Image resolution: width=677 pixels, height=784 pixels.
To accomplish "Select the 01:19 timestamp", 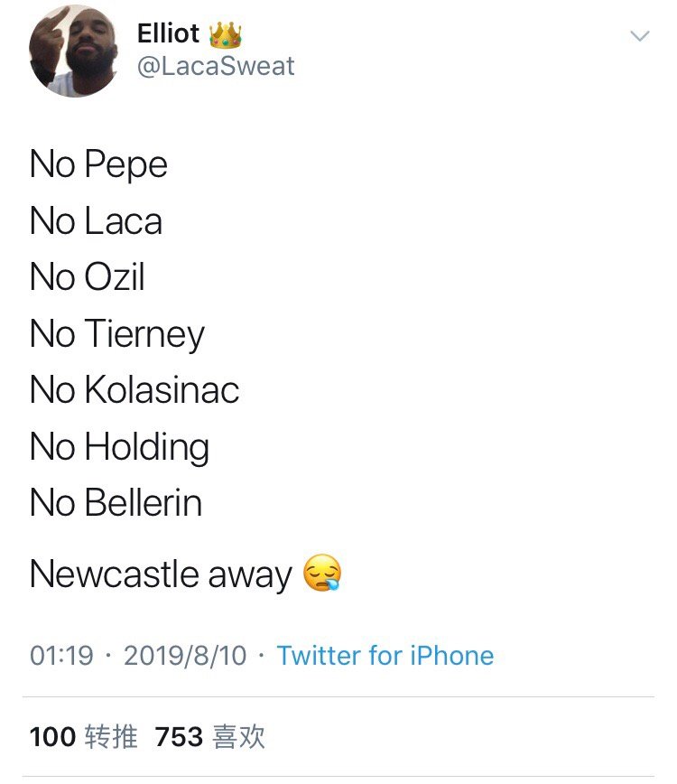I will click(x=61, y=656).
